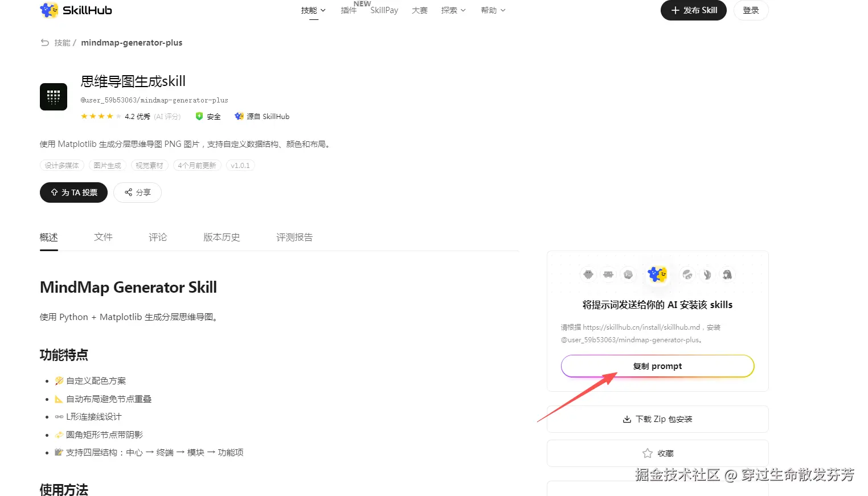This screenshot has height=496, width=868.
Task: Click the green shield 安全 badge icon
Action: pyautogui.click(x=199, y=116)
